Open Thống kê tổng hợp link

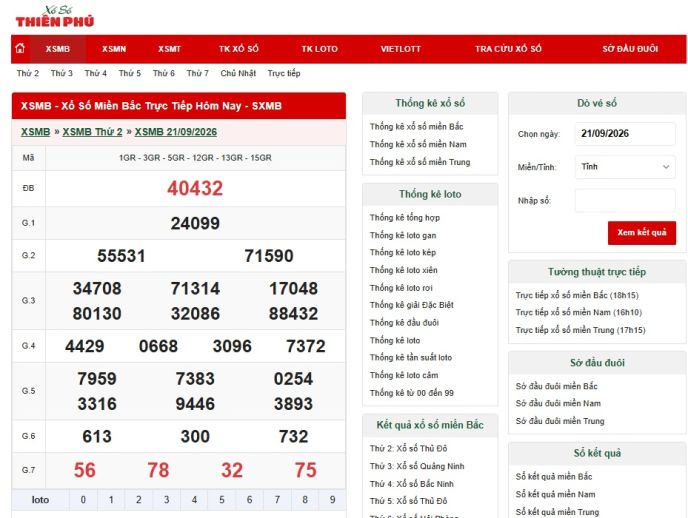(405, 218)
